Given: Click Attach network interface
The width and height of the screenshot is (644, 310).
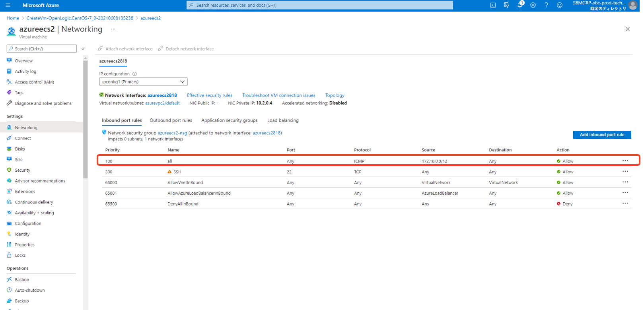Looking at the screenshot, I should click(125, 48).
